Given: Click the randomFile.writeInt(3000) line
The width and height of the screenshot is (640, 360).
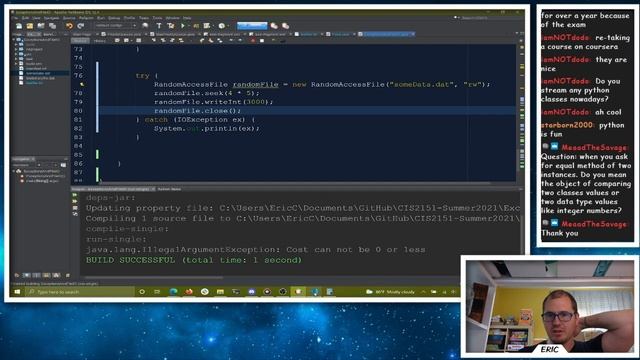Looking at the screenshot, I should click(x=213, y=102).
